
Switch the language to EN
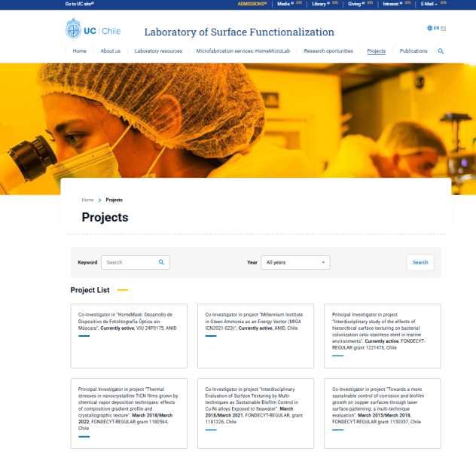click(436, 28)
